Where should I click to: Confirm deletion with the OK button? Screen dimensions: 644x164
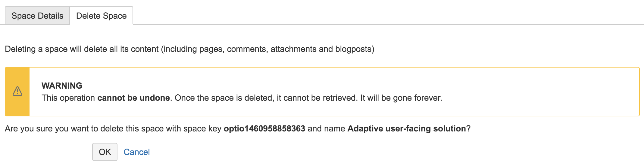[x=105, y=152]
